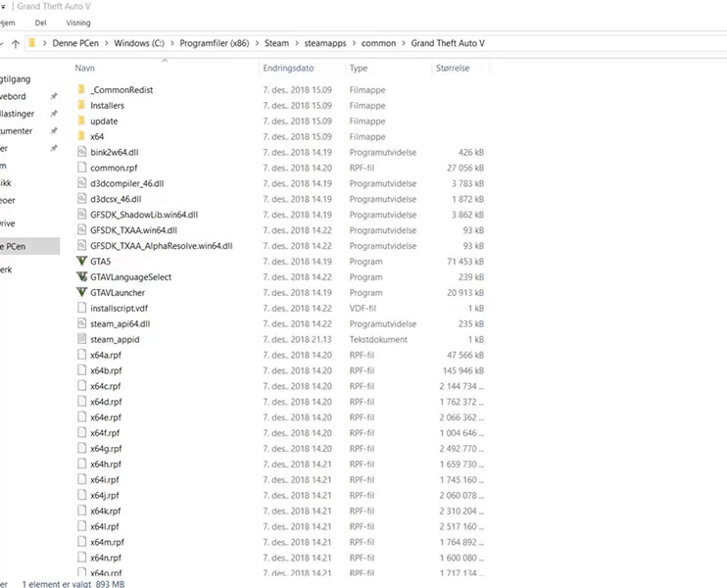Click the common.rpf file icon
The width and height of the screenshot is (727, 588).
tap(81, 168)
